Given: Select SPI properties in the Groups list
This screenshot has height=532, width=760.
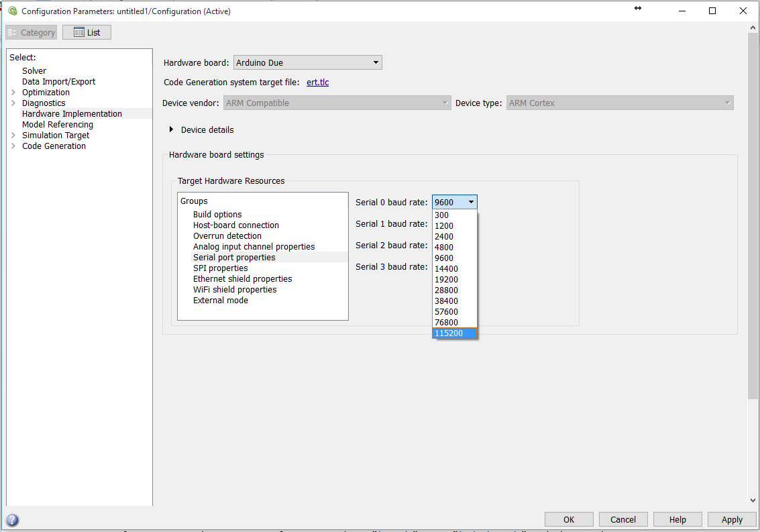Looking at the screenshot, I should 220,268.
